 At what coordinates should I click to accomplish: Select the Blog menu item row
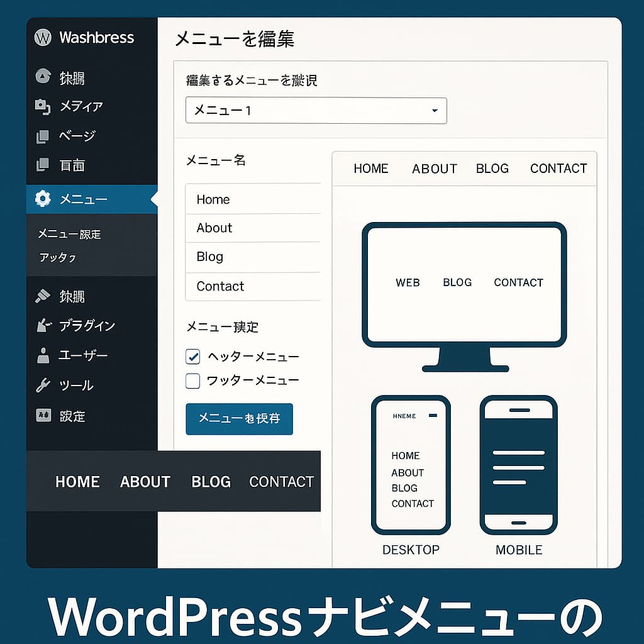253,257
